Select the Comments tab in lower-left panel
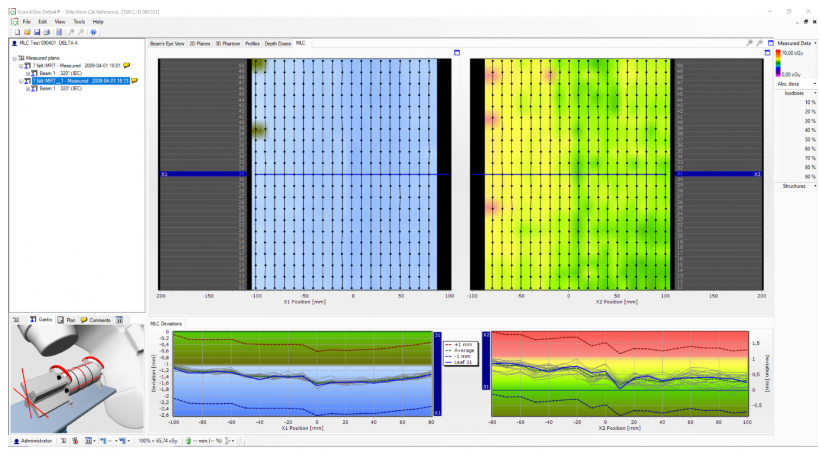This screenshot has height=457, width=821. pos(97,318)
